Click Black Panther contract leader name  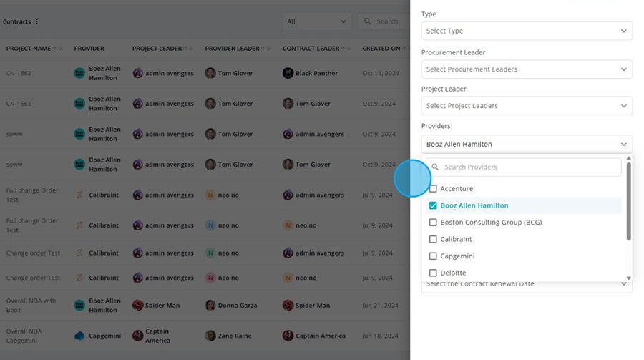pyautogui.click(x=317, y=73)
